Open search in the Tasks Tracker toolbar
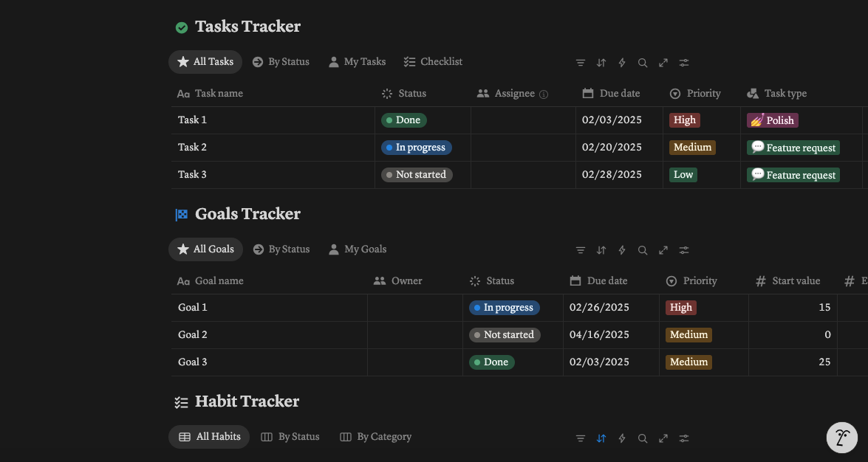This screenshot has width=868, height=462. pyautogui.click(x=643, y=63)
